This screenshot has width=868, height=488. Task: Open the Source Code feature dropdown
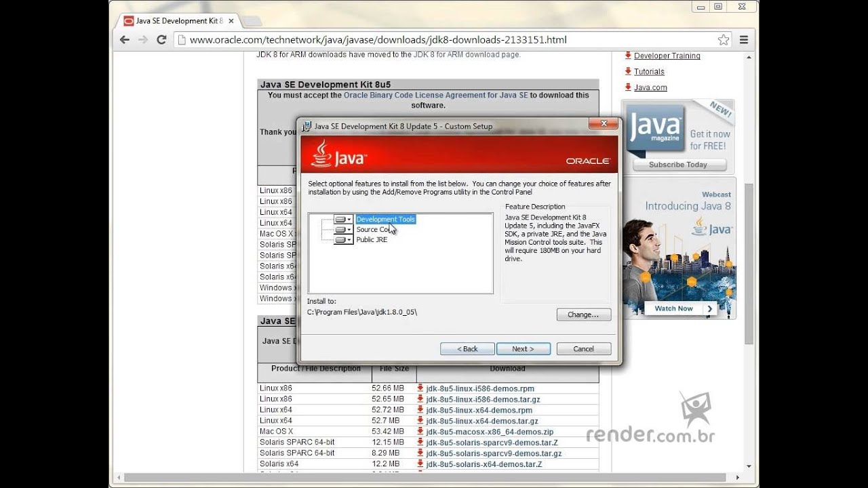(x=344, y=230)
